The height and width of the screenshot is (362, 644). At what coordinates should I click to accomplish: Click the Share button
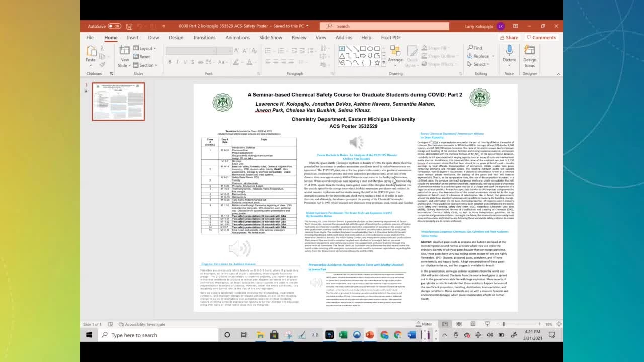click(x=509, y=38)
